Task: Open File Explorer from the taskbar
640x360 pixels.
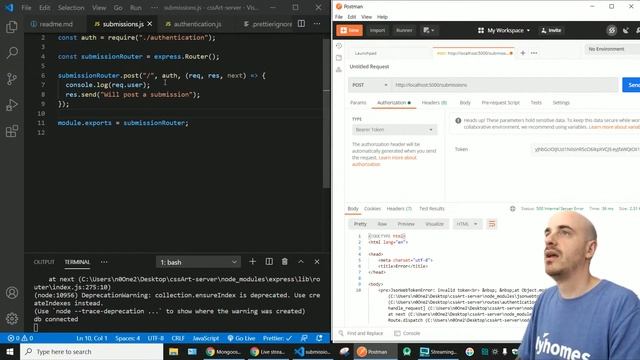Action: (173, 351)
